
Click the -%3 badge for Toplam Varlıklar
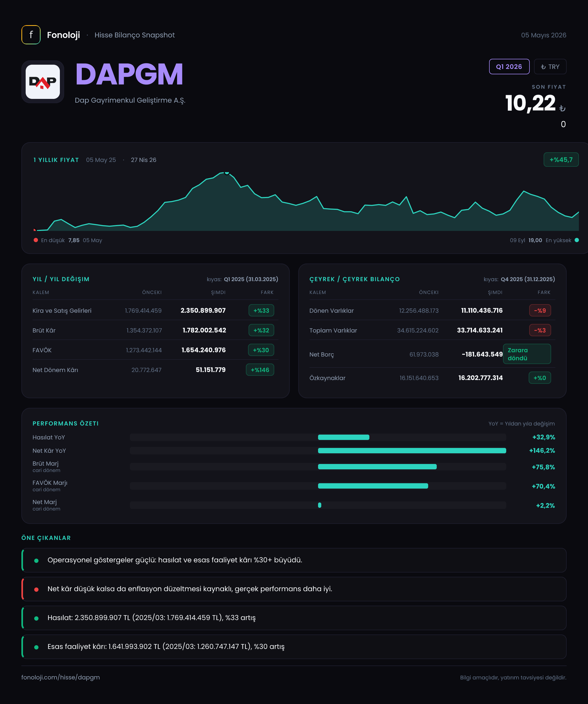(540, 330)
